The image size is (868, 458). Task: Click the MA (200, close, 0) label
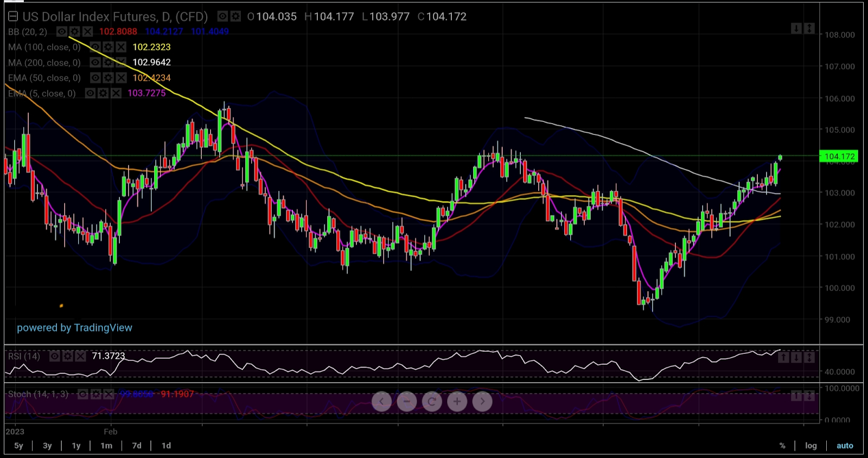click(x=44, y=62)
